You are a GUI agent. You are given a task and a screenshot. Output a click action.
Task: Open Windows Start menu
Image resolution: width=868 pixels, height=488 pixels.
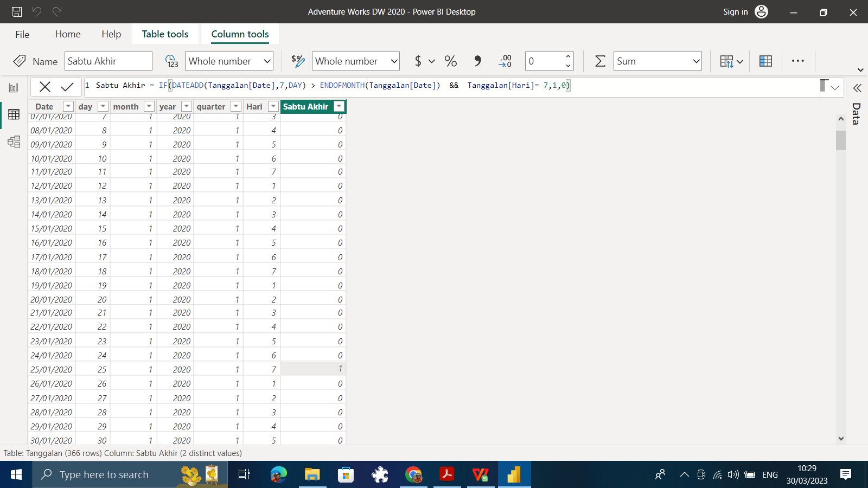16,474
